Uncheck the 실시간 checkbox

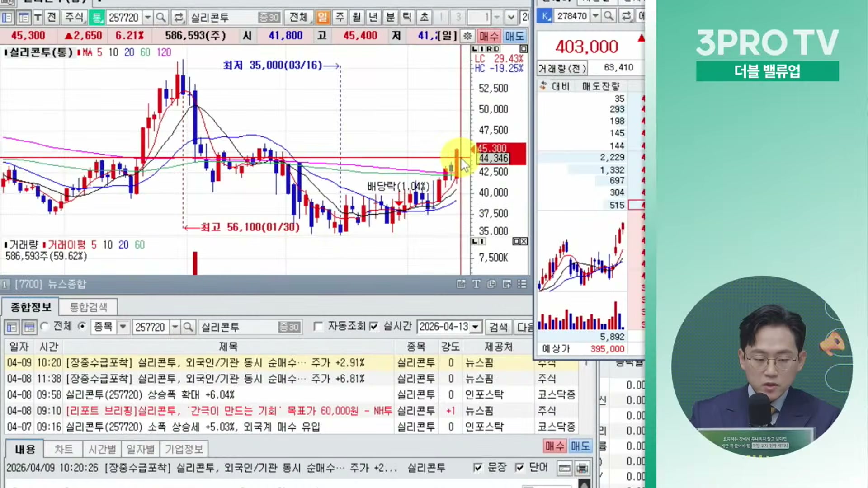(x=373, y=326)
